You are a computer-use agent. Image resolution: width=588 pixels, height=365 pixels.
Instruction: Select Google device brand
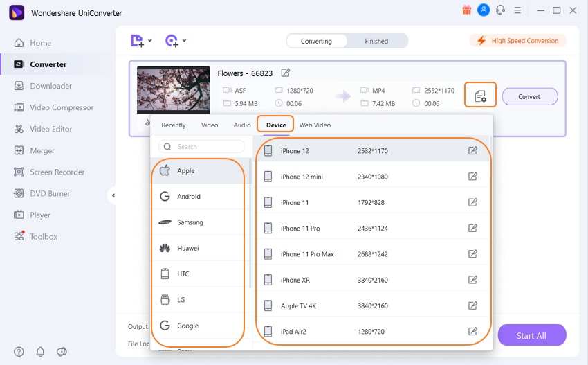(199, 326)
